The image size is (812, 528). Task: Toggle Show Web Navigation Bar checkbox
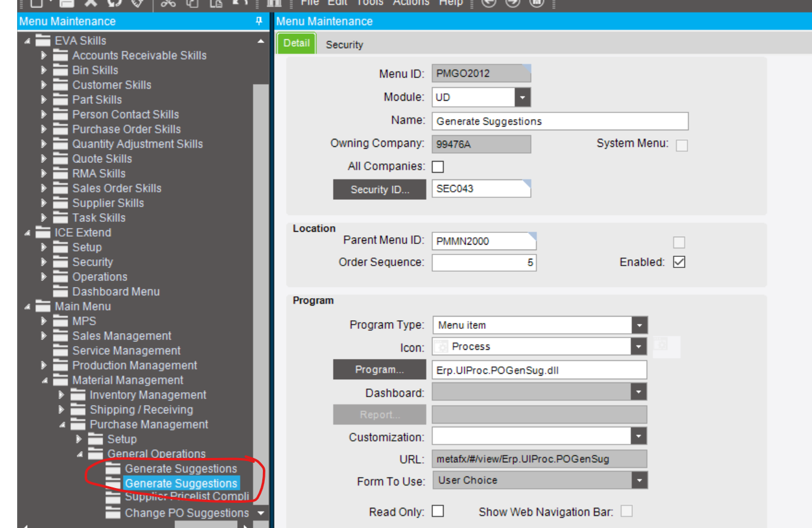(x=627, y=511)
